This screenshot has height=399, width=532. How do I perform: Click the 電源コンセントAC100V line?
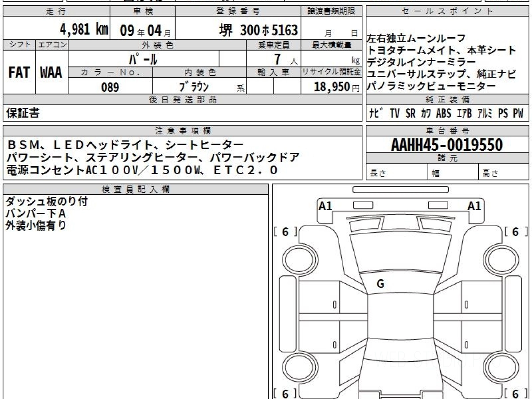[x=142, y=170]
